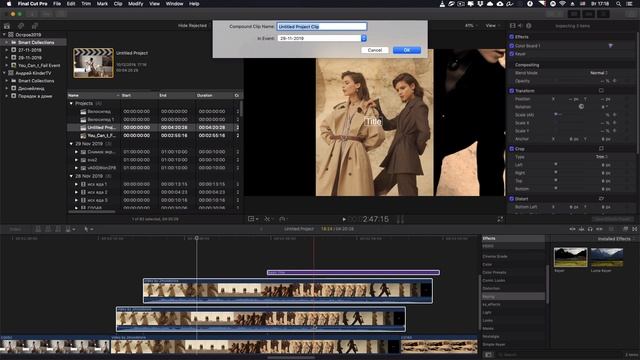Screen dimensions: 640x360
Task: Select the Smart Collections folder under Остров2019
Action: (36, 42)
